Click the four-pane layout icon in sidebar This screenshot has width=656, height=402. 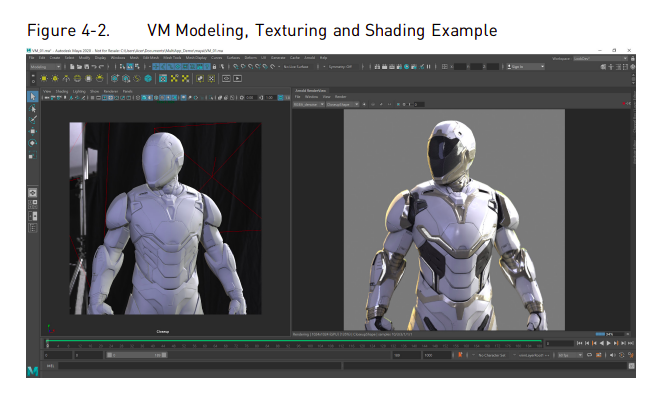point(33,205)
